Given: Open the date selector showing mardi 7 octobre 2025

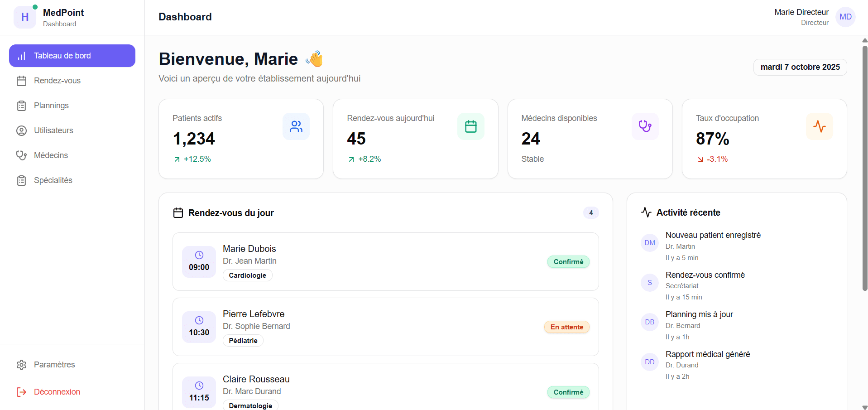Looking at the screenshot, I should click(x=800, y=67).
